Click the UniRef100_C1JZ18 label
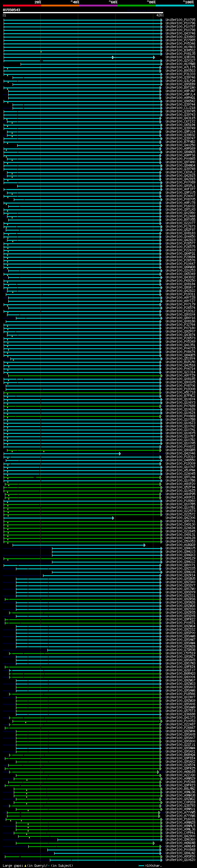197x868 pixels. point(180,108)
